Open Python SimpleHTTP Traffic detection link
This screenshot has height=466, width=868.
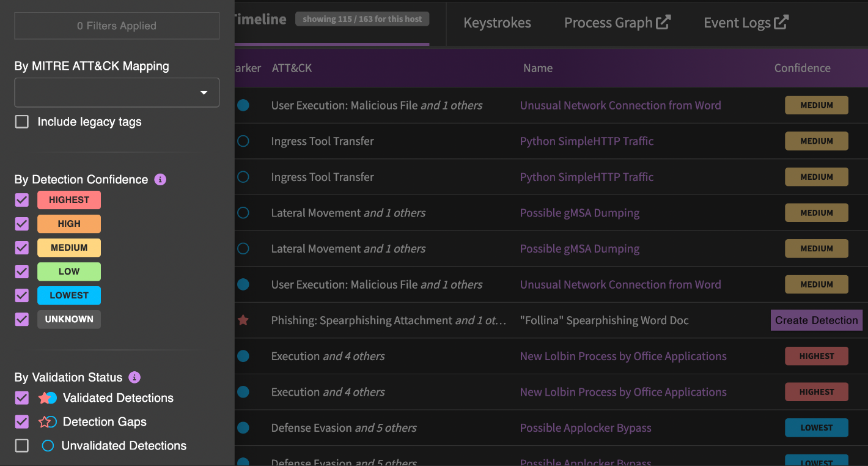coord(586,141)
